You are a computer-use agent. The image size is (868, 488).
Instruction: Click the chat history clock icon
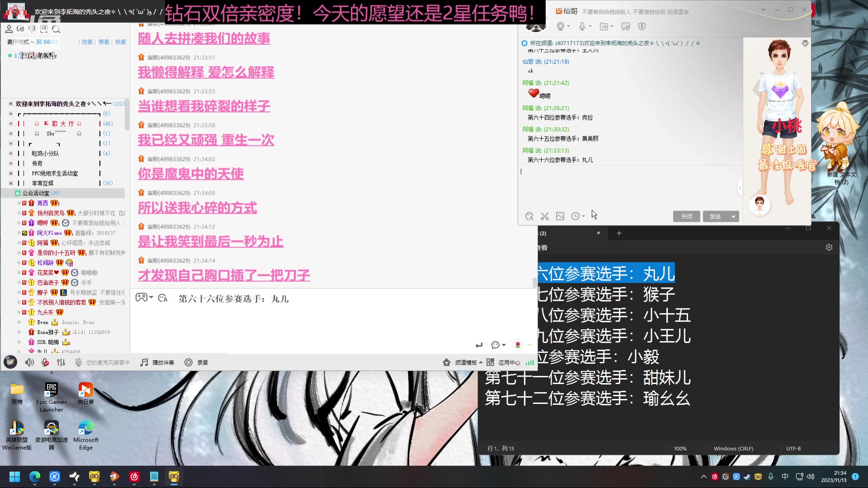576,216
